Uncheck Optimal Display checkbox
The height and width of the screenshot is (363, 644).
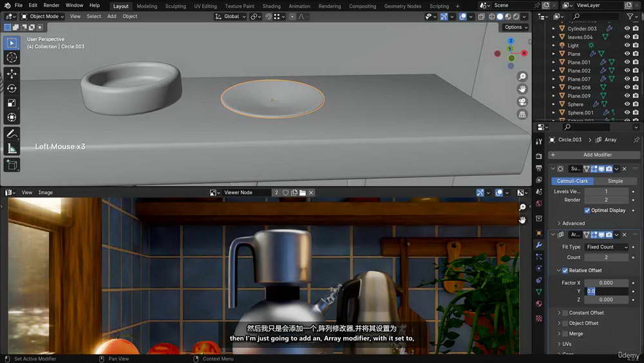(587, 210)
